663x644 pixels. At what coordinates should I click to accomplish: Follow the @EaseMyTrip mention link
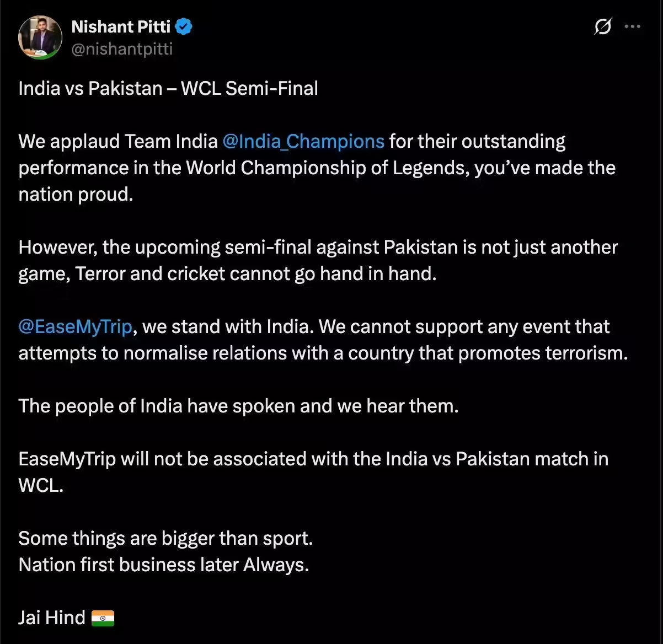76,326
